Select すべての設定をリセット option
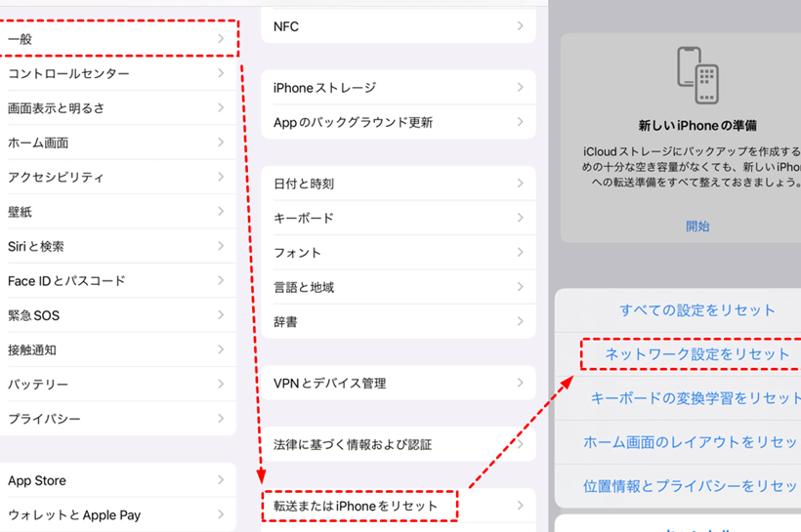The width and height of the screenshot is (801, 532). [697, 310]
